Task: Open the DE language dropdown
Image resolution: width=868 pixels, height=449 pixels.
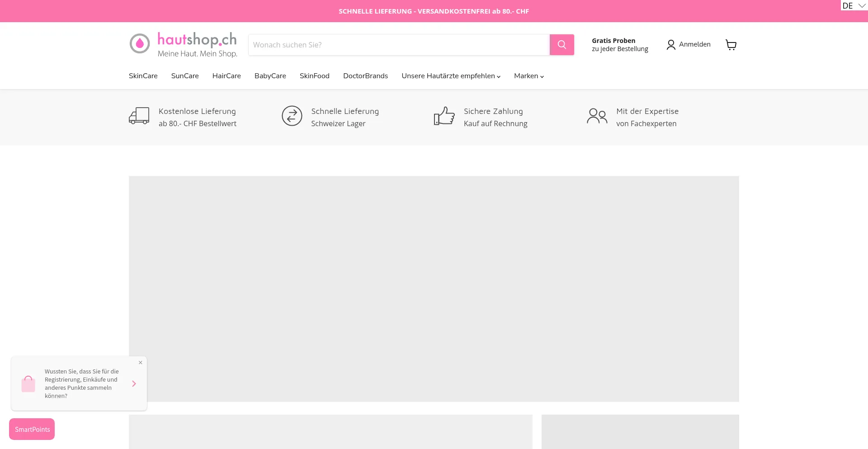Action: pos(854,5)
